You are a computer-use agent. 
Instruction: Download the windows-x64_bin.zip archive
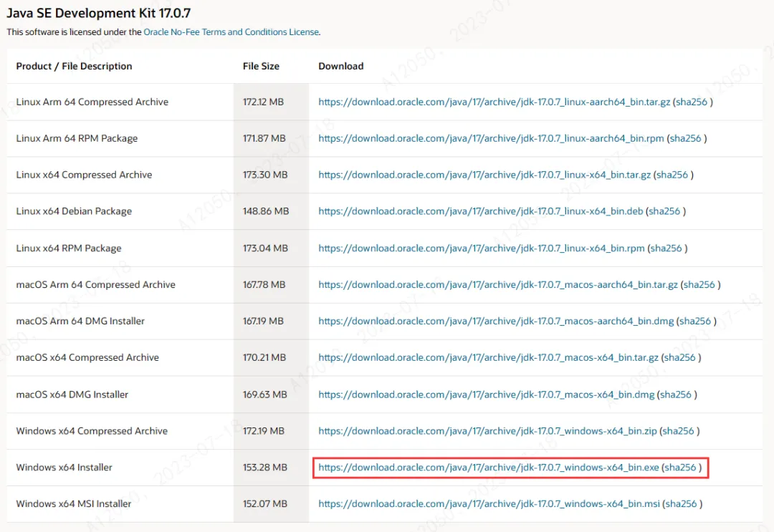tap(488, 432)
